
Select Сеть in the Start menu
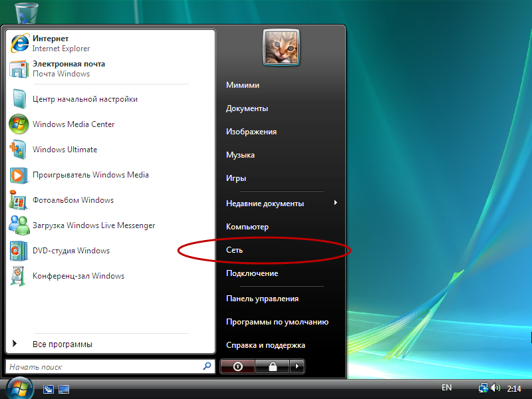(235, 250)
